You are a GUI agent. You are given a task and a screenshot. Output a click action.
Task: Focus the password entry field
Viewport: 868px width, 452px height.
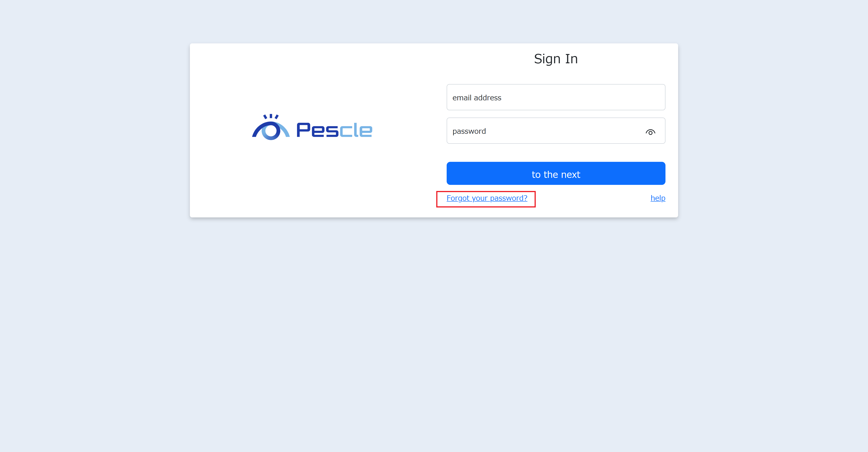(539, 131)
